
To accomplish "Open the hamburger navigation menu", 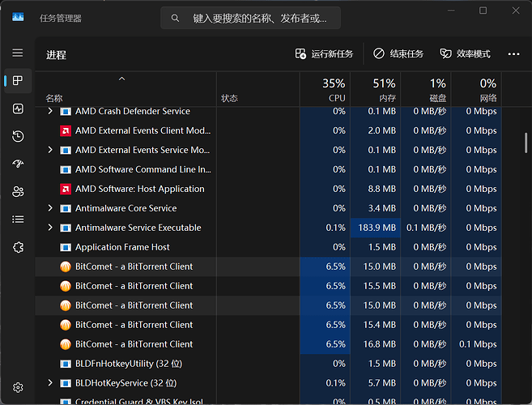I will pyautogui.click(x=18, y=53).
